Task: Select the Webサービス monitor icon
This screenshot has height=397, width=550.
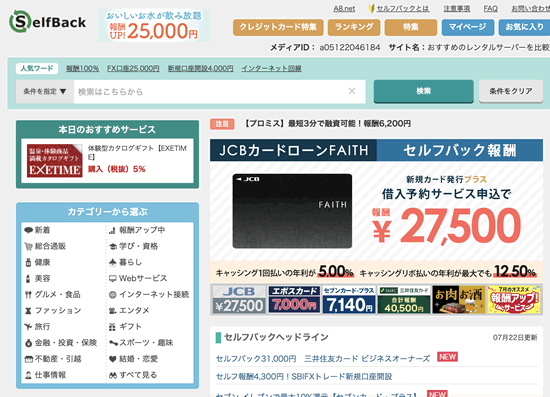Action: click(113, 278)
